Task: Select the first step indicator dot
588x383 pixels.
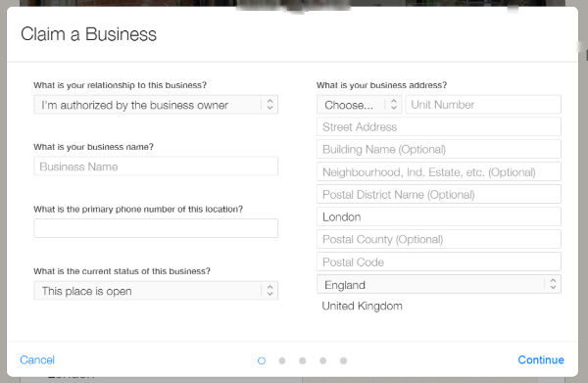Action: tap(262, 360)
